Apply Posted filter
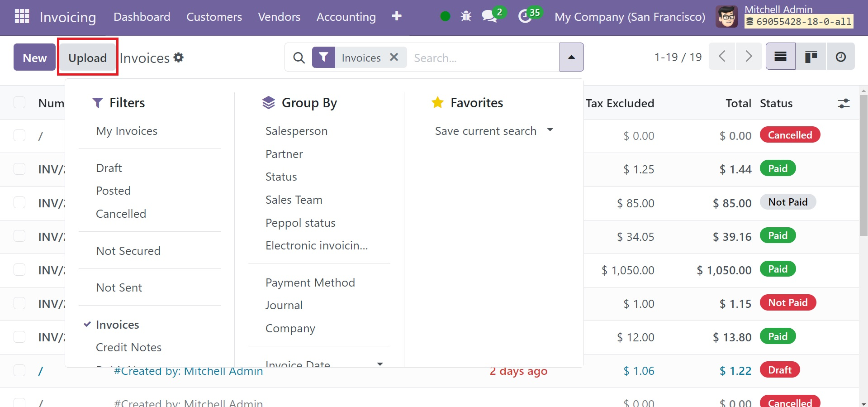 click(113, 191)
